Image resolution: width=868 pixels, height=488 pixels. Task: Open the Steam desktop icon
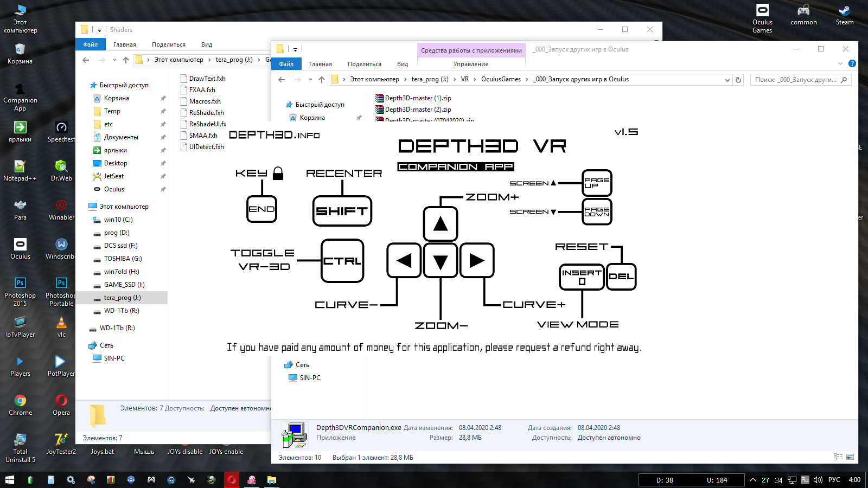845,15
